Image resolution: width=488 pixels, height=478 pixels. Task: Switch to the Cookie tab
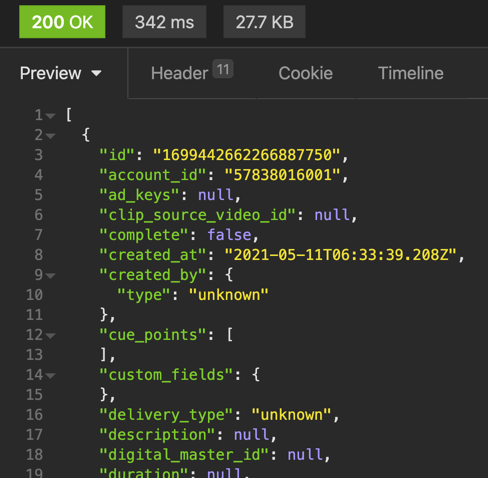(x=306, y=73)
